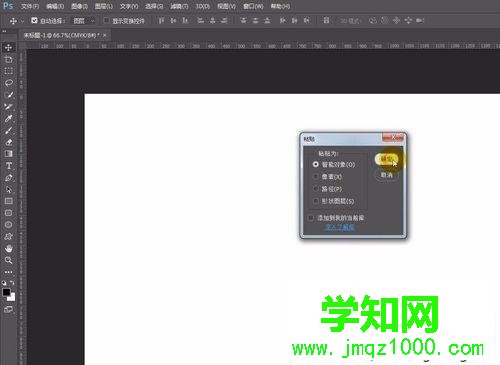Viewport: 500px width, 365px height.
Task: Select the Rectangle shape tool
Action: pos(8,201)
